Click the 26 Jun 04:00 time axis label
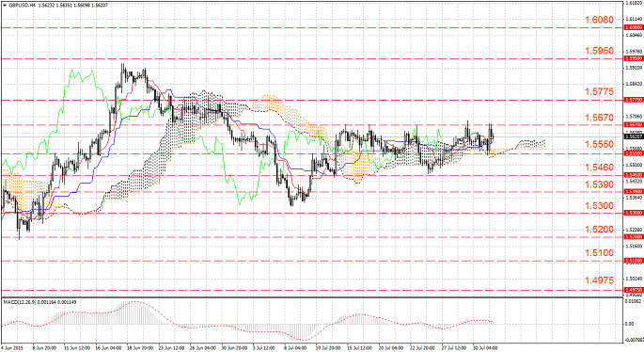This screenshot has width=644, height=352. pyautogui.click(x=204, y=348)
